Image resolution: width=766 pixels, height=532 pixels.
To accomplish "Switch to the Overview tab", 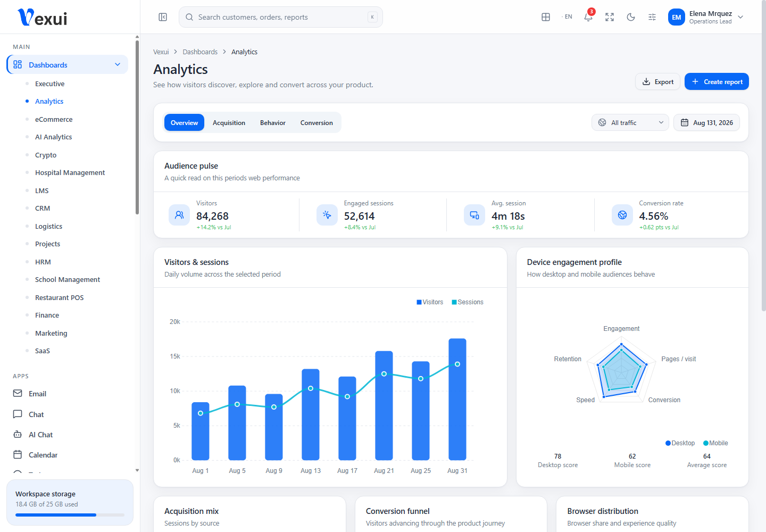I will coord(184,123).
